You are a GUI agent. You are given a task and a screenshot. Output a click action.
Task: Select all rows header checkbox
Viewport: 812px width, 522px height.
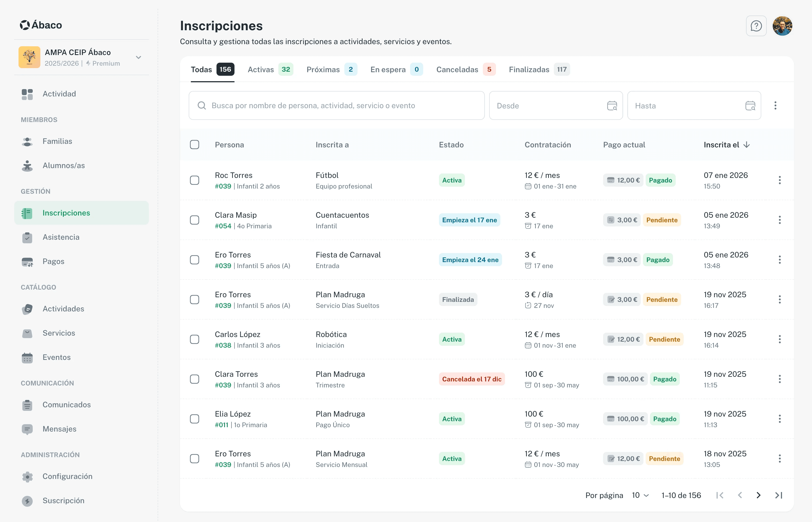pyautogui.click(x=194, y=145)
